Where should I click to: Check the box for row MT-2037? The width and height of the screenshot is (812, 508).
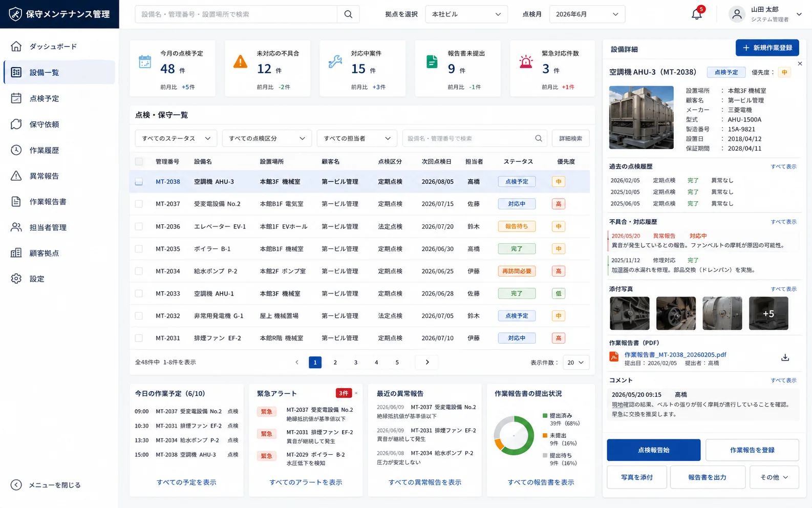[139, 204]
